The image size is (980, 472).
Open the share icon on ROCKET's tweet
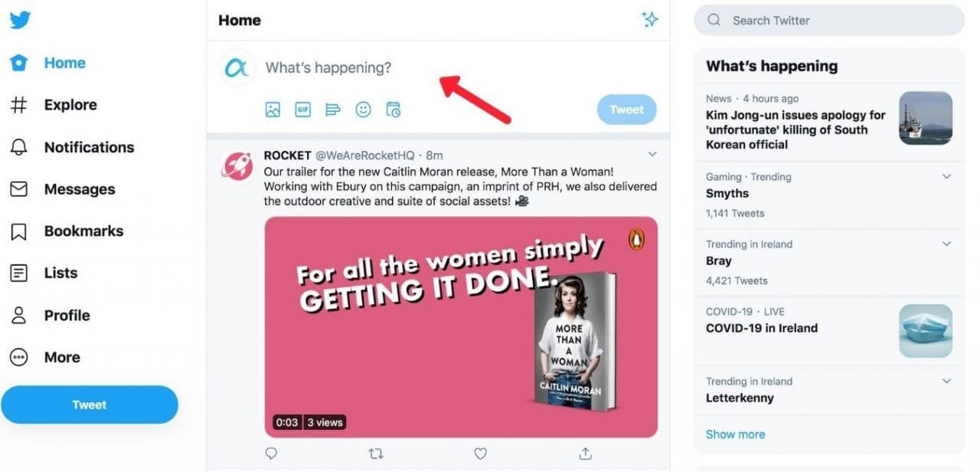584,453
